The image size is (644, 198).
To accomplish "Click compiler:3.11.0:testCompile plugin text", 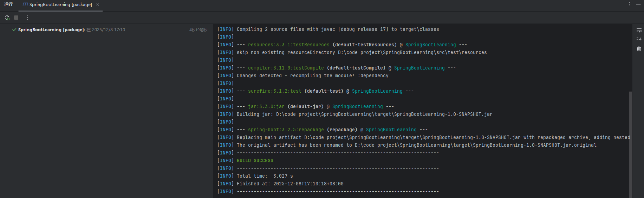I will [x=286, y=68].
